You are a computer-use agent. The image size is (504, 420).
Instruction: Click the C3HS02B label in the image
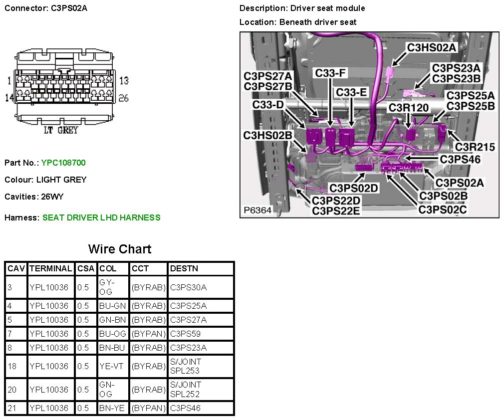[267, 135]
